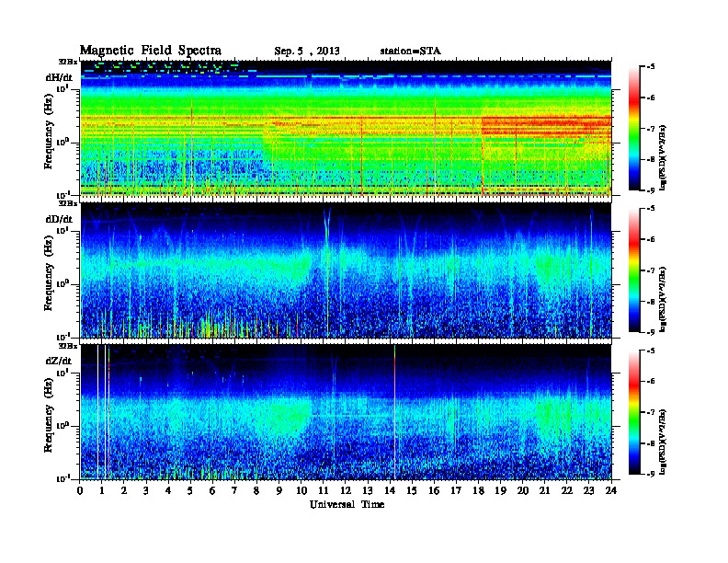
Task: Click the log(PSD) label beside dZ/dt color scale
Action: [664, 441]
